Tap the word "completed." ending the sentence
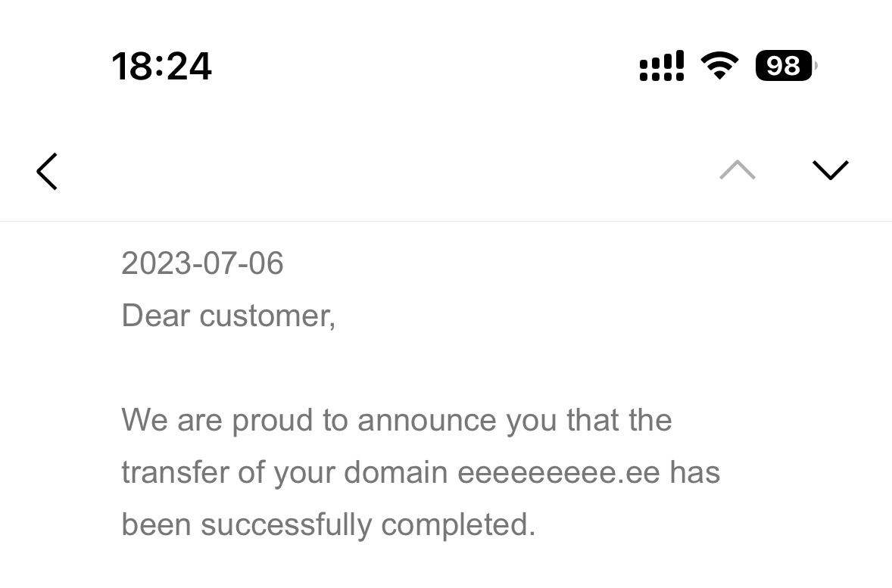The height and width of the screenshot is (588, 892). 458,524
